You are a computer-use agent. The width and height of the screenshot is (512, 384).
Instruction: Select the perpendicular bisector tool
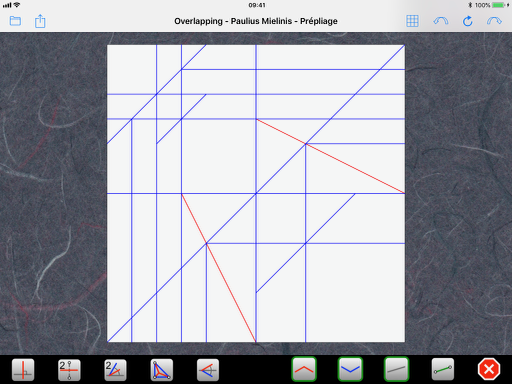point(69,369)
